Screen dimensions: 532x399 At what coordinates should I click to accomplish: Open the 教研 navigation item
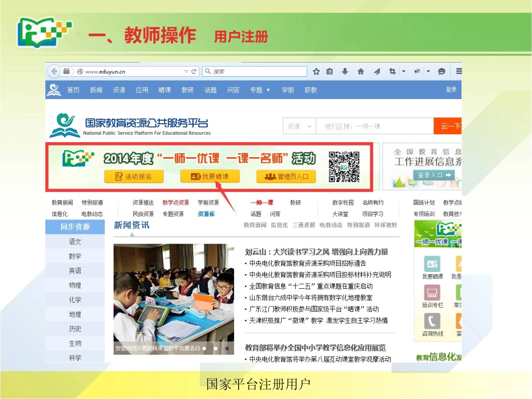(187, 90)
